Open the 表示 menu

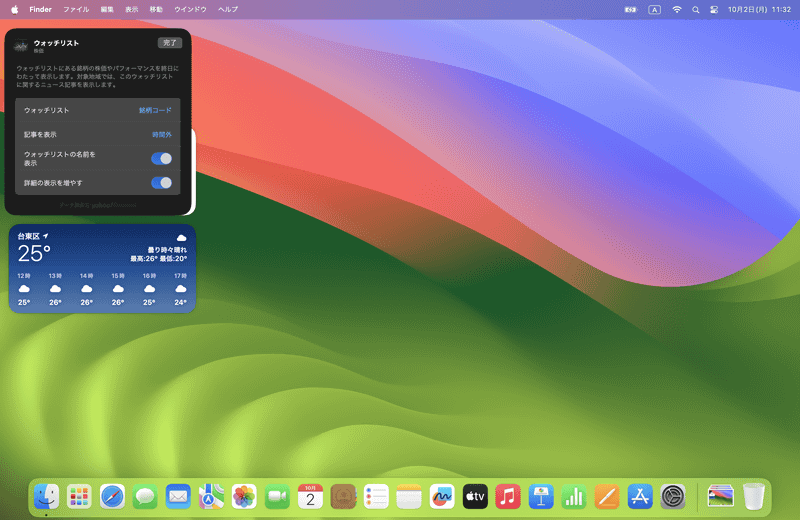pos(132,9)
